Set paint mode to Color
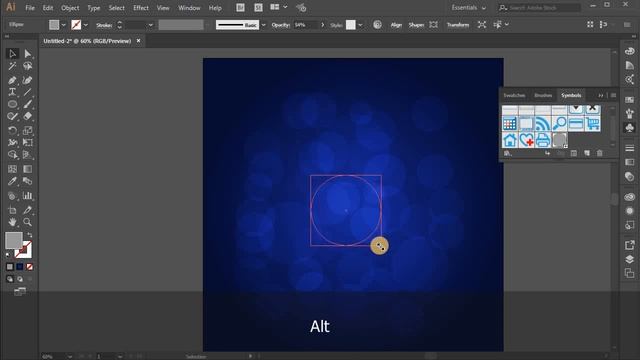Viewport: 640px width, 360px height. (10, 267)
